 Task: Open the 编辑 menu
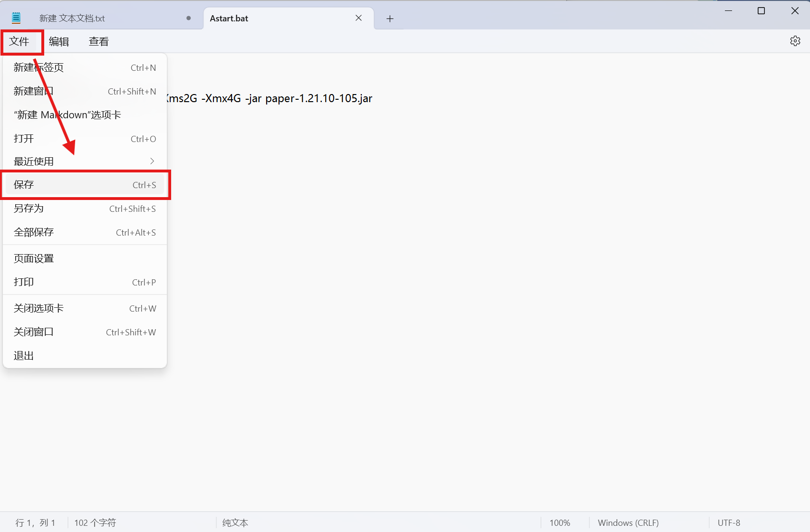[x=59, y=42]
